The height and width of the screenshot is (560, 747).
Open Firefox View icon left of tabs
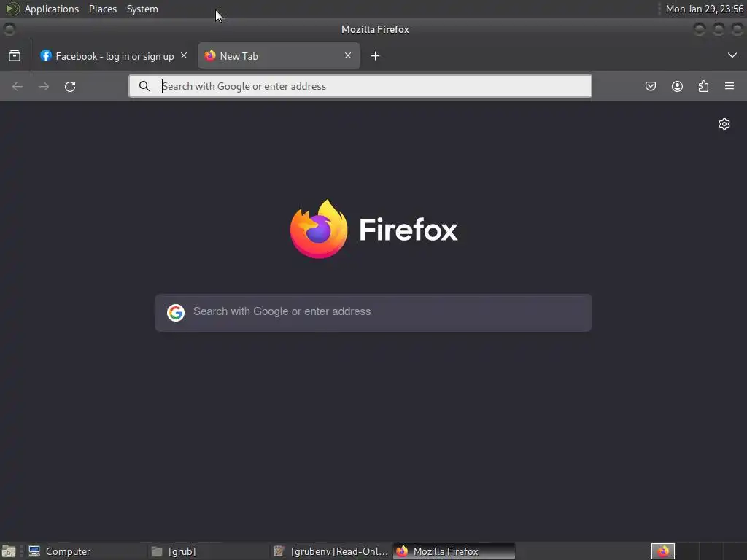(x=15, y=55)
